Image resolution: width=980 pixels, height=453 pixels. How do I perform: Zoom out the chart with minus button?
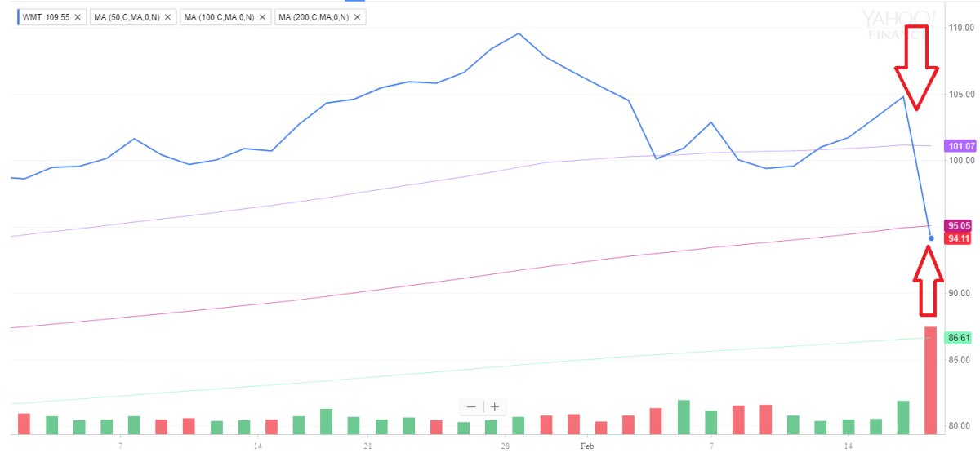click(x=471, y=406)
